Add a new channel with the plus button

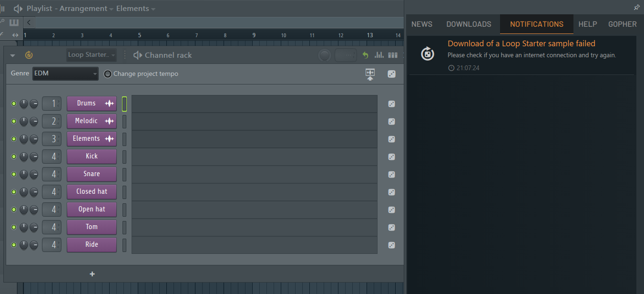(92, 274)
